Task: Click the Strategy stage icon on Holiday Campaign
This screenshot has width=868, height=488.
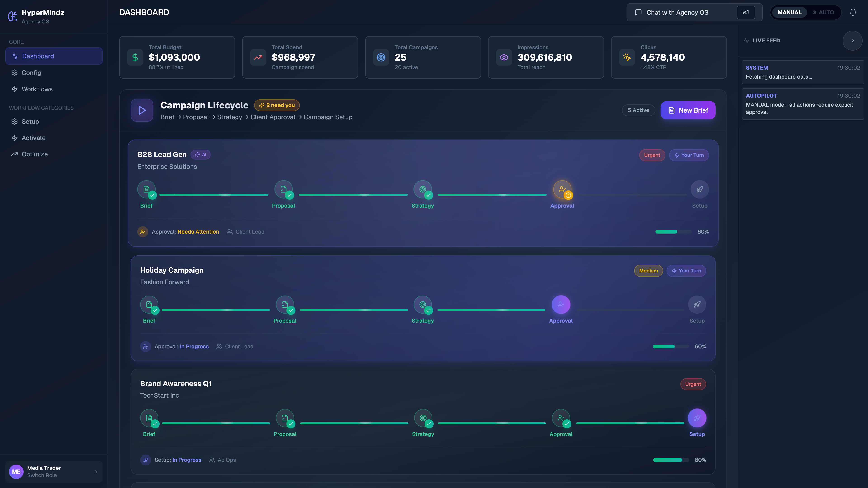Action: 423,305
